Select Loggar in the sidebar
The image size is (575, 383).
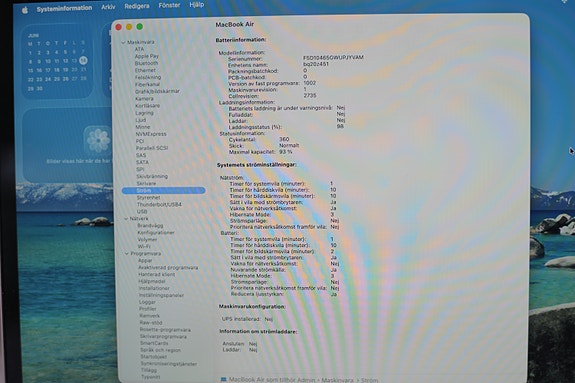(x=147, y=302)
